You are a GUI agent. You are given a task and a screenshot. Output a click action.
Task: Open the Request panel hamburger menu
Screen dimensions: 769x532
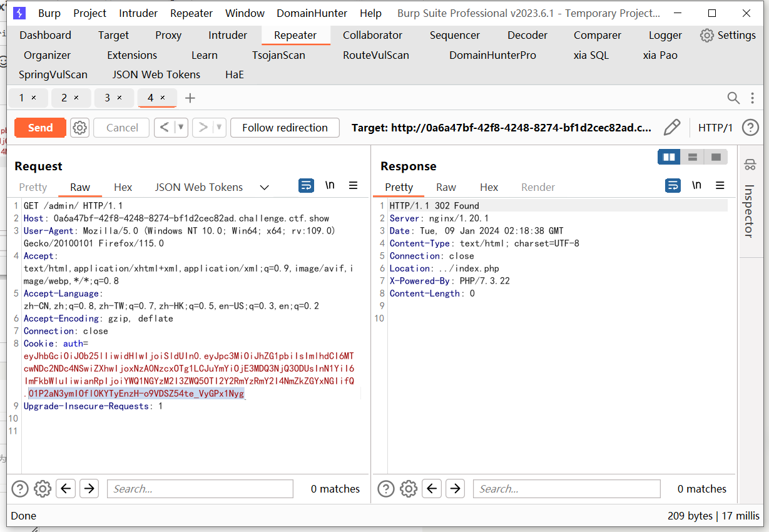pos(353,186)
